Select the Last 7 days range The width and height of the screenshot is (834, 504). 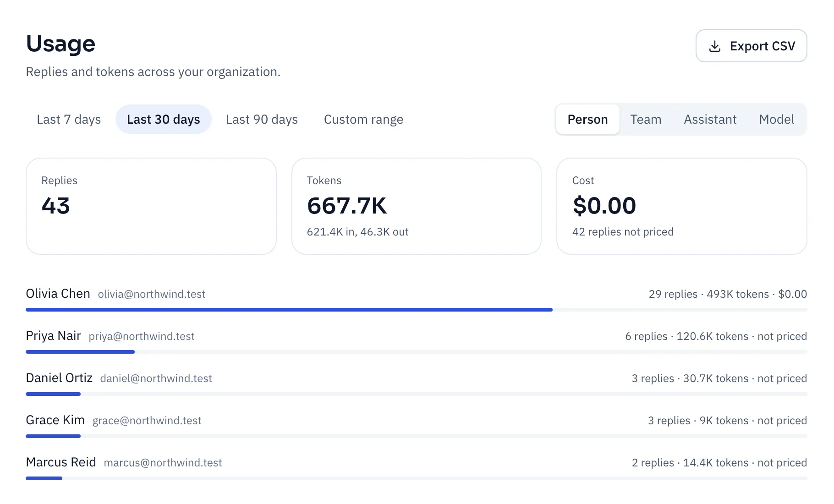point(69,119)
